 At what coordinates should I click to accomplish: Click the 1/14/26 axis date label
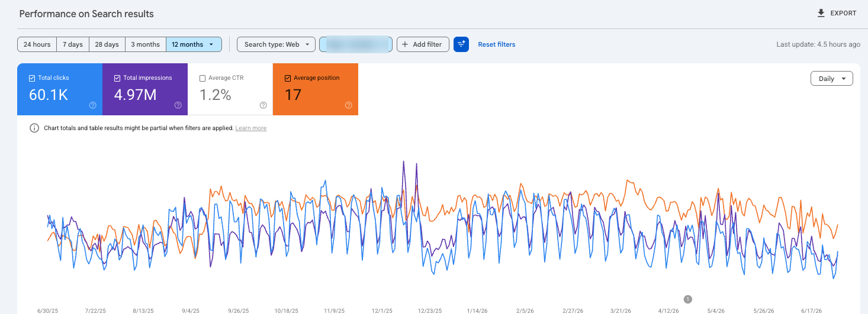click(x=477, y=310)
